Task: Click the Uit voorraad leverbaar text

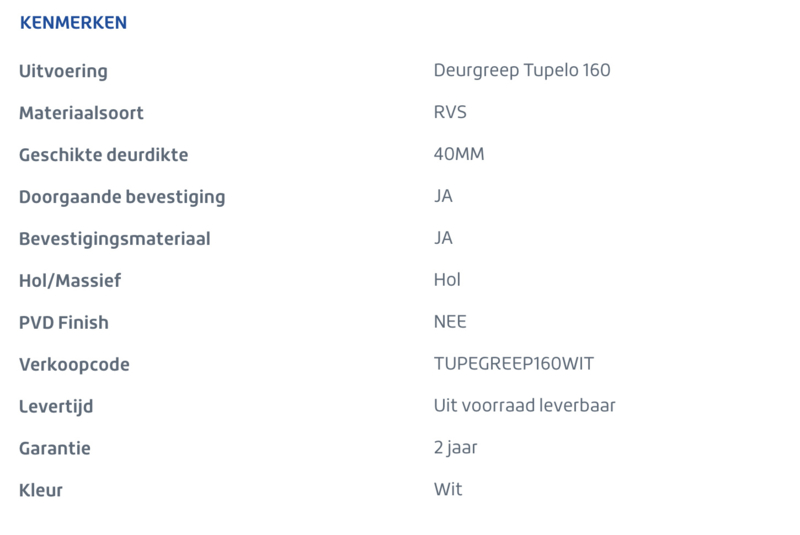Action: (x=524, y=405)
